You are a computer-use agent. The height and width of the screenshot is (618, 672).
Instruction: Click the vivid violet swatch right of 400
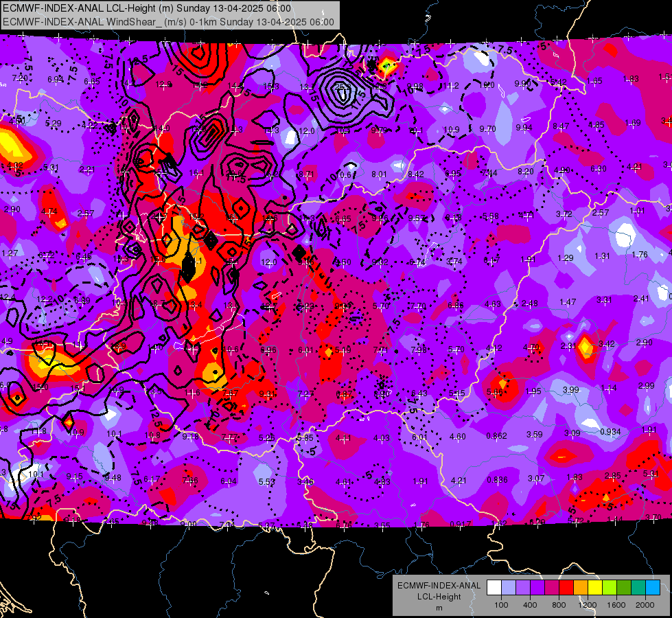(x=537, y=588)
